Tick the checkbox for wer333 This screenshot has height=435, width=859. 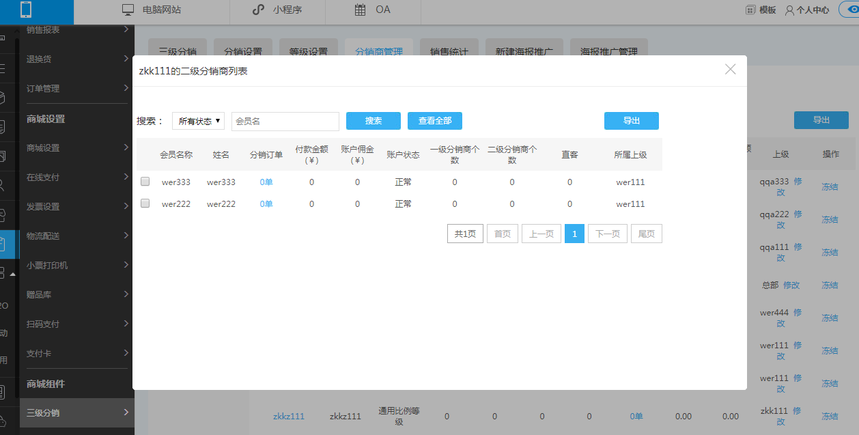pyautogui.click(x=145, y=181)
